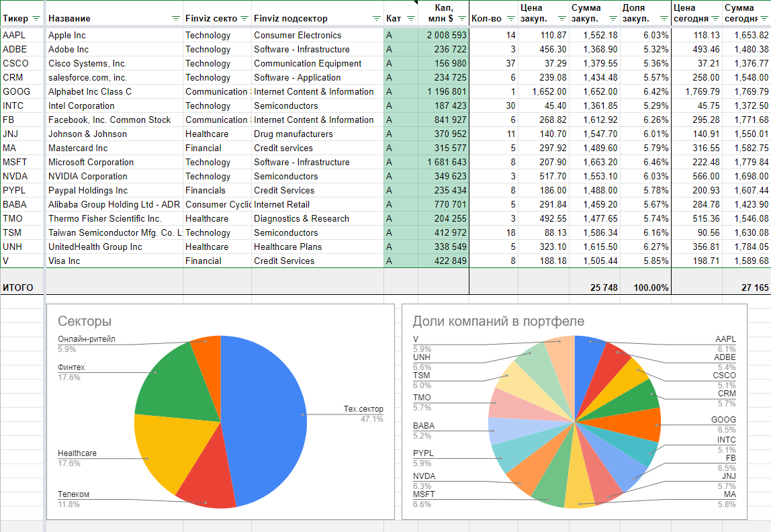Open filter icon on Сумма сегодня column
The width and height of the screenshot is (771, 532).
pyautogui.click(x=764, y=19)
